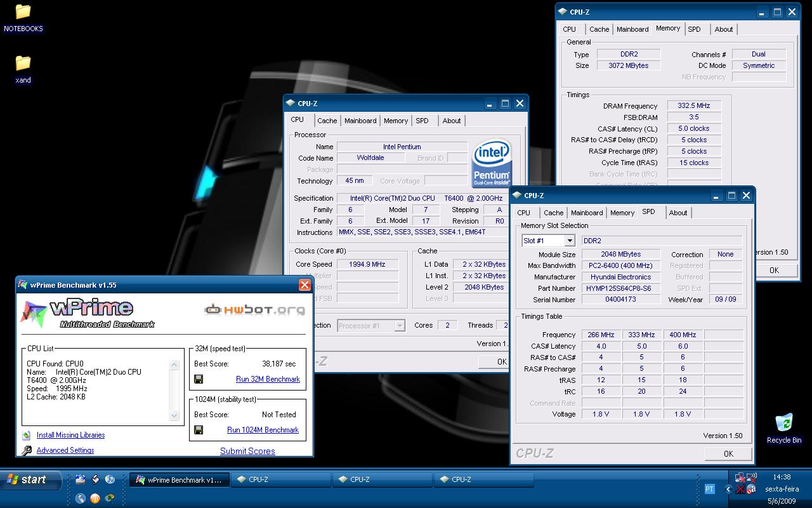Image resolution: width=812 pixels, height=508 pixels.
Task: Click the CPU-Z icon in the SPD window title
Action: click(x=518, y=196)
